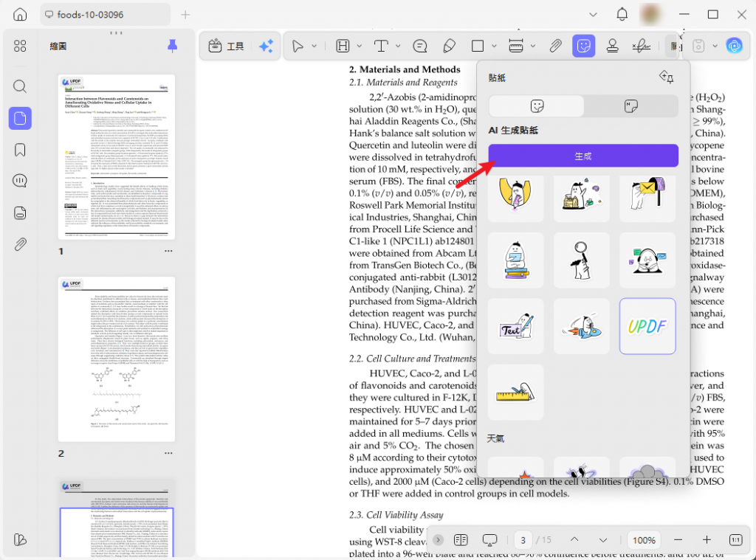Open the search tool in sidebar
756x560 pixels.
(20, 86)
